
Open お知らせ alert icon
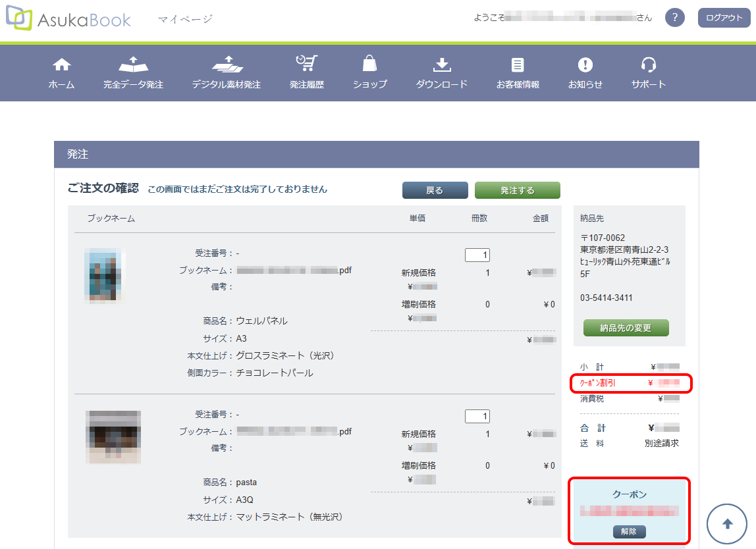pos(585,65)
